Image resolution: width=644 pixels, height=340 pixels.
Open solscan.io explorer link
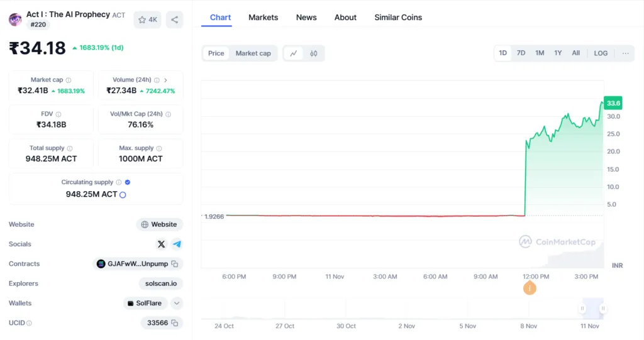click(161, 283)
